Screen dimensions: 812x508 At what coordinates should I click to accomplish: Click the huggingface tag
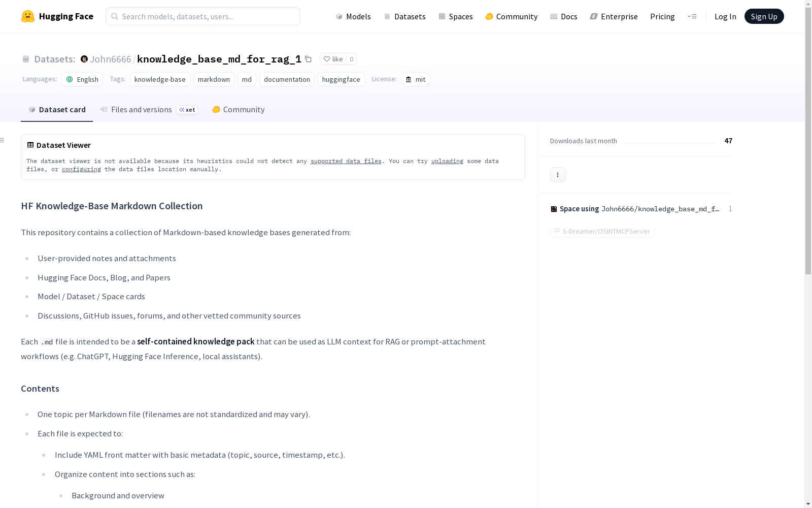click(341, 79)
